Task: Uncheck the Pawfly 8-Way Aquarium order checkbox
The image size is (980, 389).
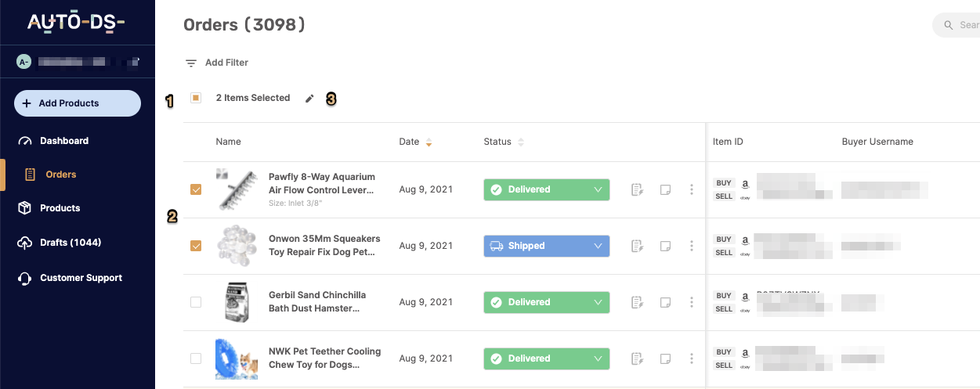Action: 196,189
